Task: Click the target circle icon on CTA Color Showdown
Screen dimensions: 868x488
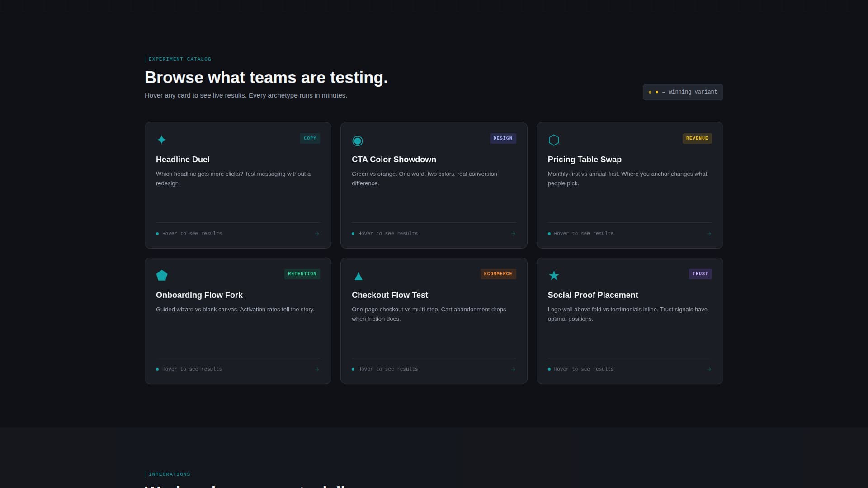Action: point(357,141)
